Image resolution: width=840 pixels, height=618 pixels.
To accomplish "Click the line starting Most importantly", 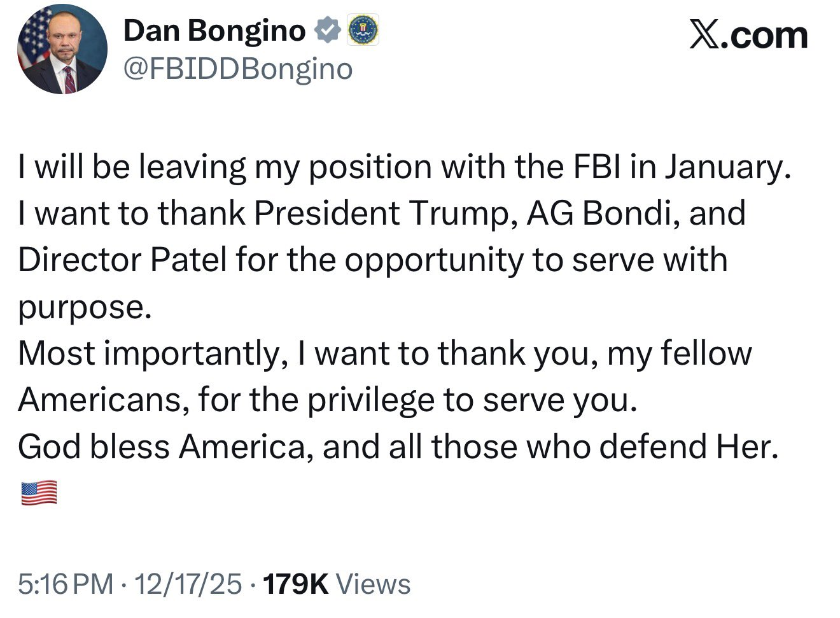I will 385,353.
